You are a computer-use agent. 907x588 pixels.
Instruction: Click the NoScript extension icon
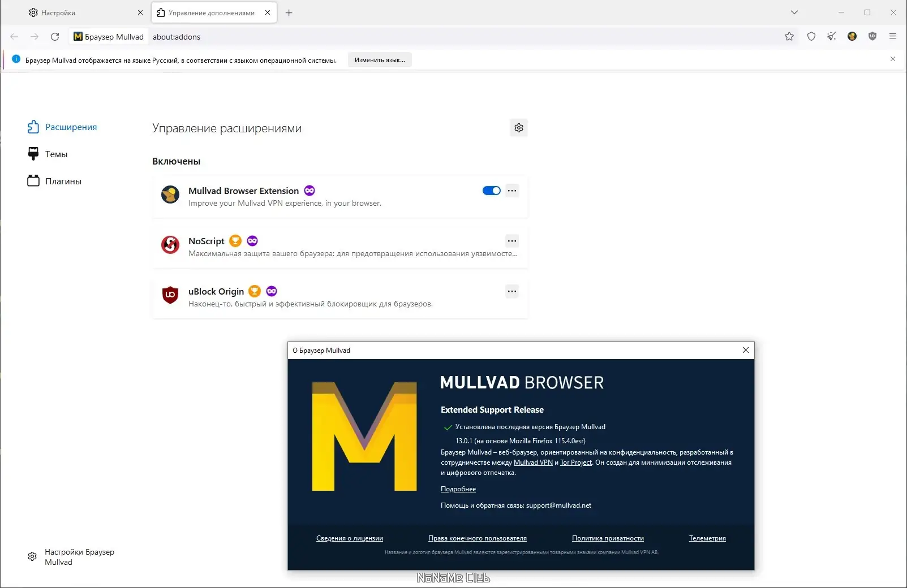(x=170, y=245)
